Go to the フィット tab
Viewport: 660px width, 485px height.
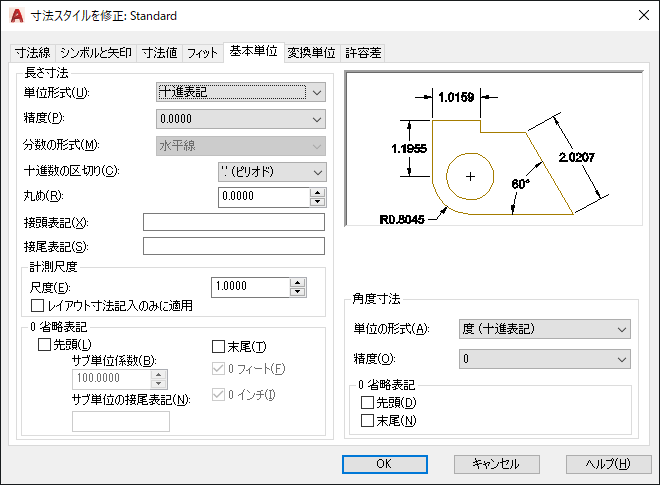click(202, 53)
